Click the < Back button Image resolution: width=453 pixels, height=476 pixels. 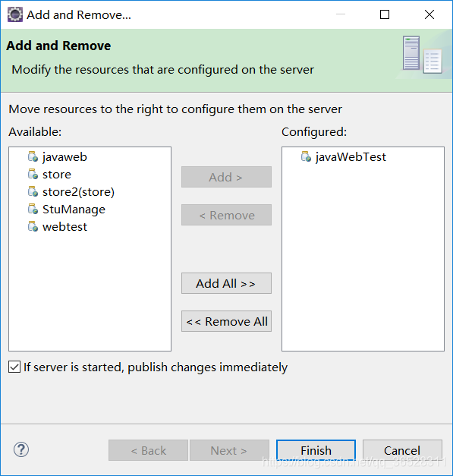tap(149, 450)
